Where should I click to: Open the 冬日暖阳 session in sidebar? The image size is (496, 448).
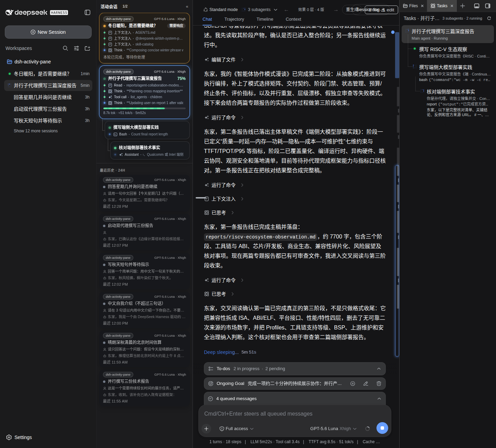[x=48, y=74]
